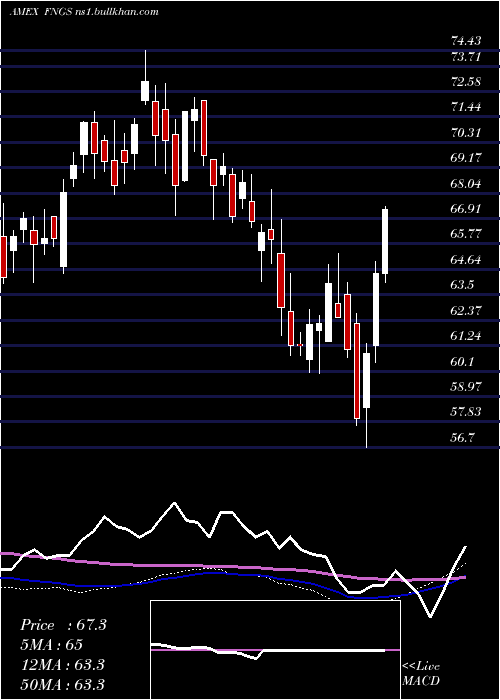Click the last white candlestick near 66.91
500x700 pixels.
385,242
